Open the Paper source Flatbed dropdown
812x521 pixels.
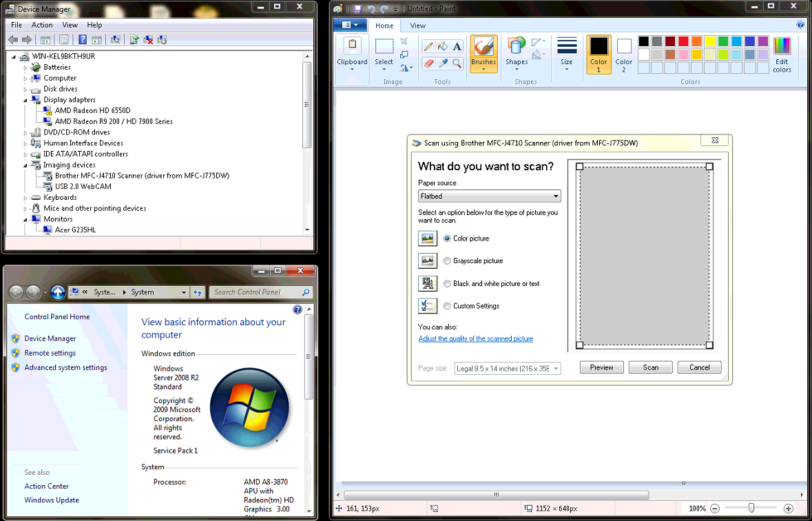pyautogui.click(x=556, y=196)
